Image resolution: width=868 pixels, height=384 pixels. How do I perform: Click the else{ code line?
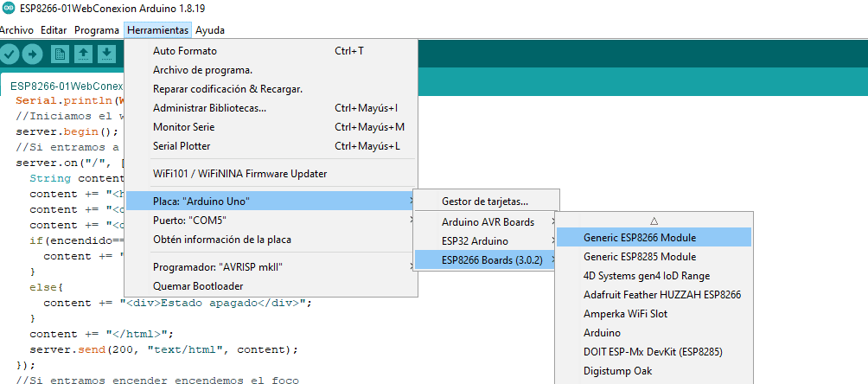point(47,288)
